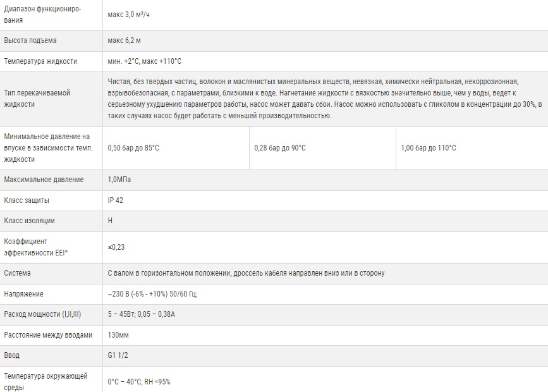Click the '130мм' distance value
The height and width of the screenshot is (392, 548).
[118, 335]
